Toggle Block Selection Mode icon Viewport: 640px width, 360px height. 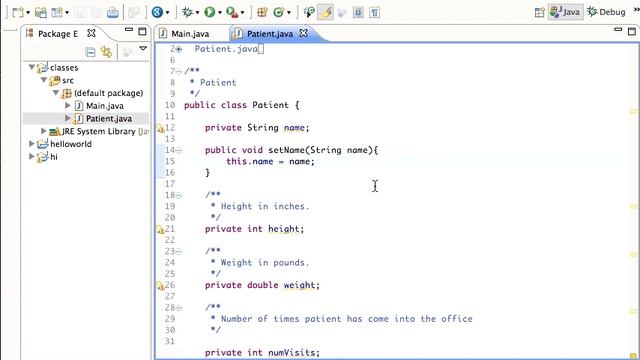(x=358, y=13)
